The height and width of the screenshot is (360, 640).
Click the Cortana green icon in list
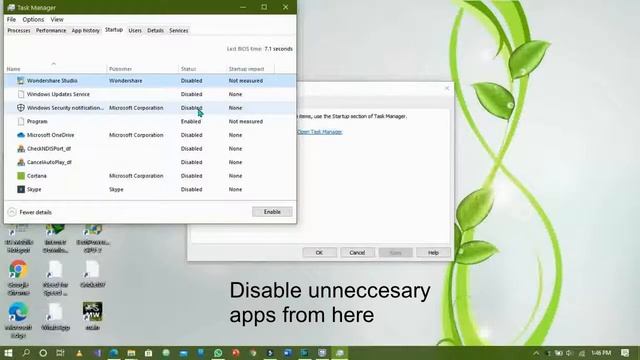tap(21, 176)
